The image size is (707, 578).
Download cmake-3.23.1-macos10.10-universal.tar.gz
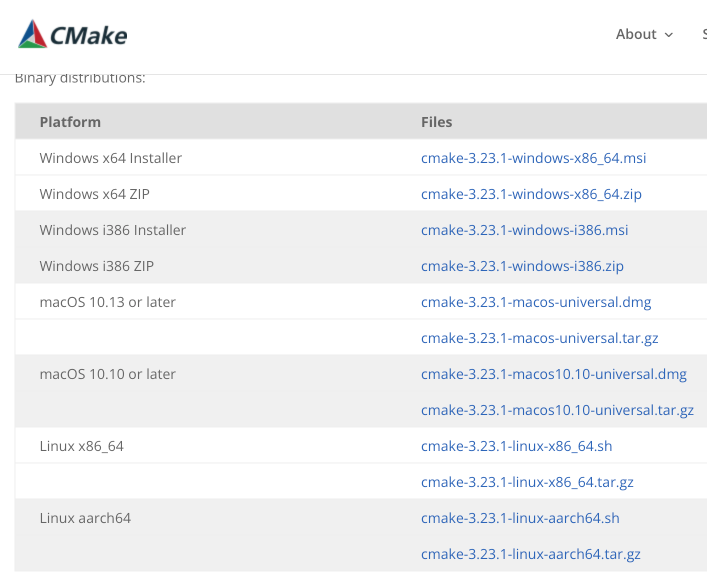click(557, 411)
